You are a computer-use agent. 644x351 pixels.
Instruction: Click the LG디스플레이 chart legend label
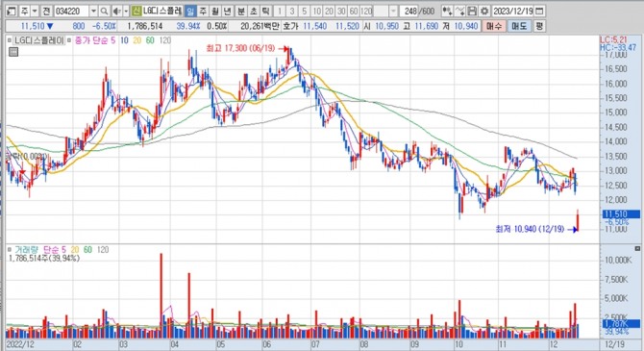pos(39,40)
